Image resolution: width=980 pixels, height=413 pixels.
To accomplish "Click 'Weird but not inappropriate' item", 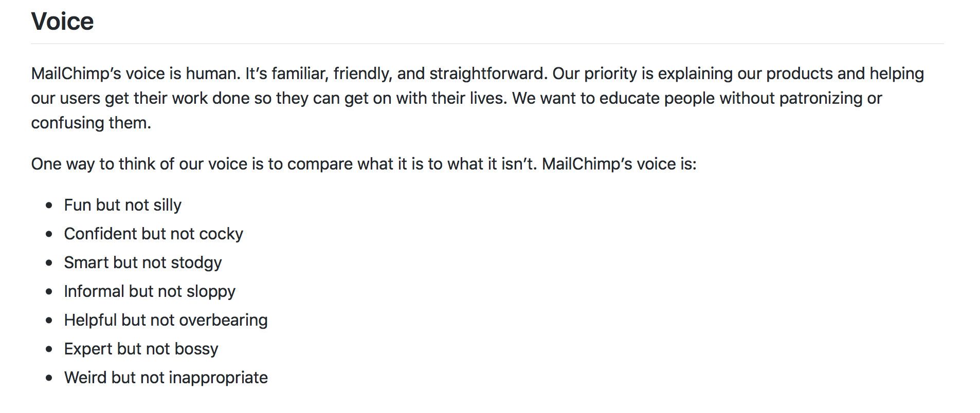I will coord(166,378).
